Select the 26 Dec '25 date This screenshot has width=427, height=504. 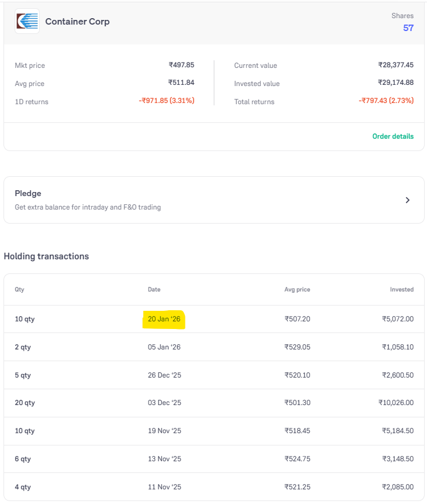[x=164, y=375]
